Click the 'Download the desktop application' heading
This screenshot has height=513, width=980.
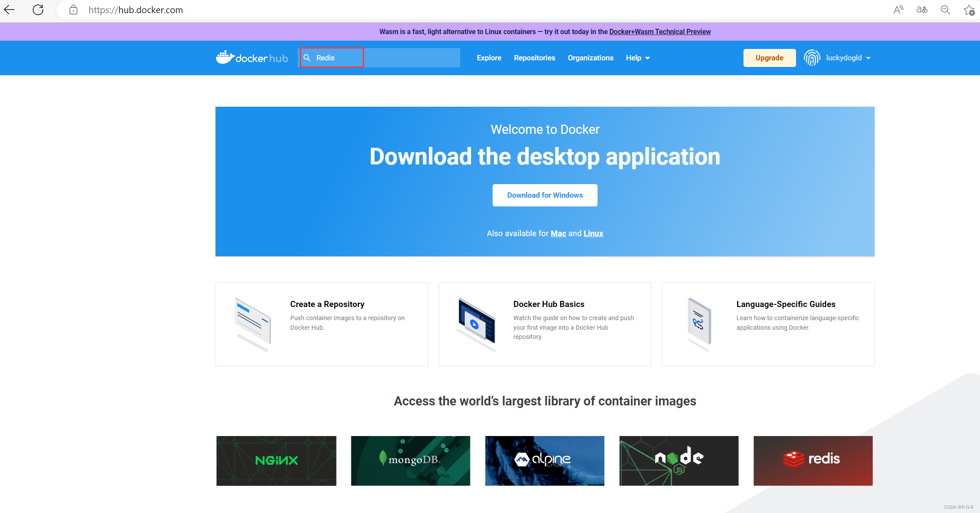point(545,157)
